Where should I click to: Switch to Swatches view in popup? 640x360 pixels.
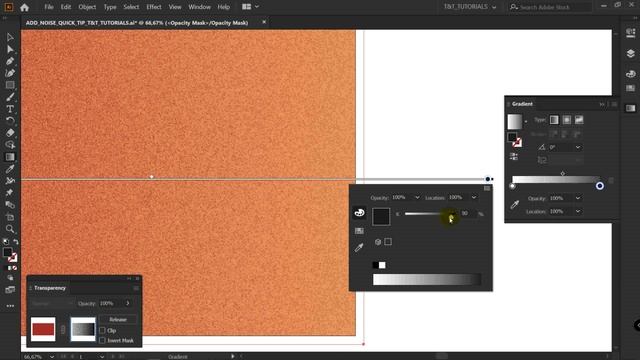coord(359,231)
